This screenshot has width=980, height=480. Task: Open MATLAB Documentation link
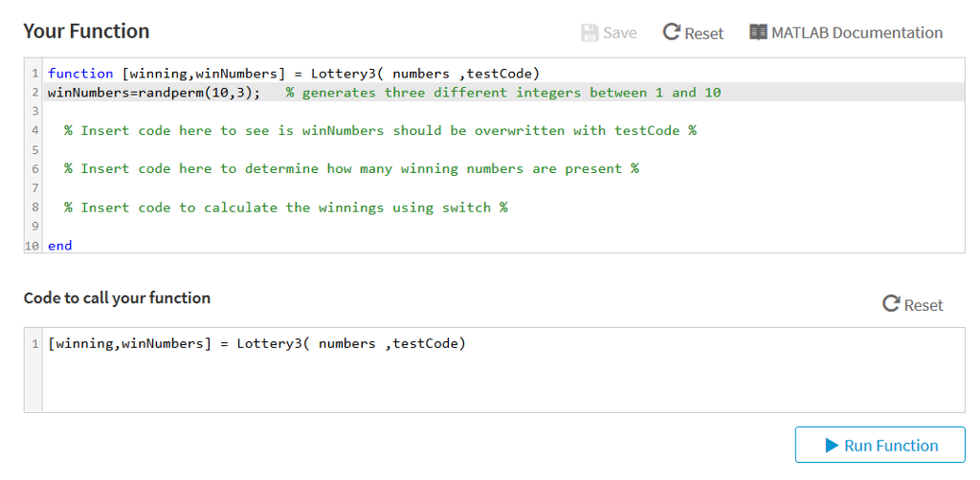pos(846,33)
